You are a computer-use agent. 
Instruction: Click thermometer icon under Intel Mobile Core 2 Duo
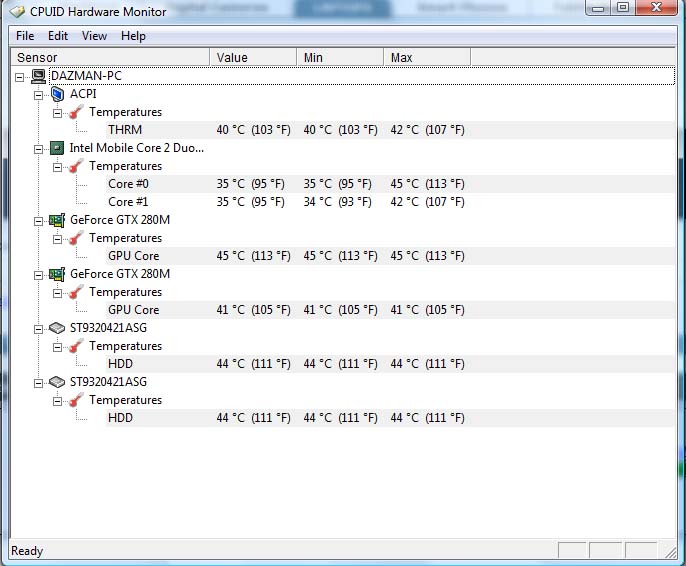76,166
